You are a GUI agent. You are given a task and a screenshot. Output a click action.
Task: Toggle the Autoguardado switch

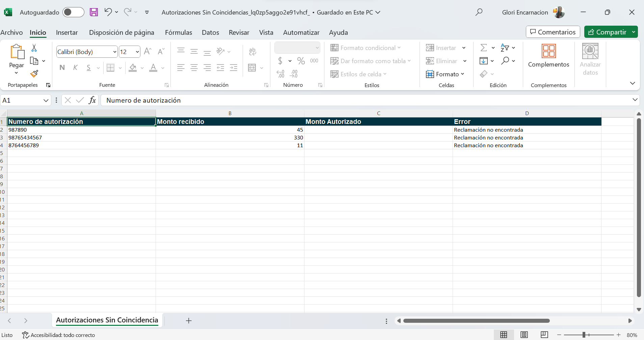point(73,12)
